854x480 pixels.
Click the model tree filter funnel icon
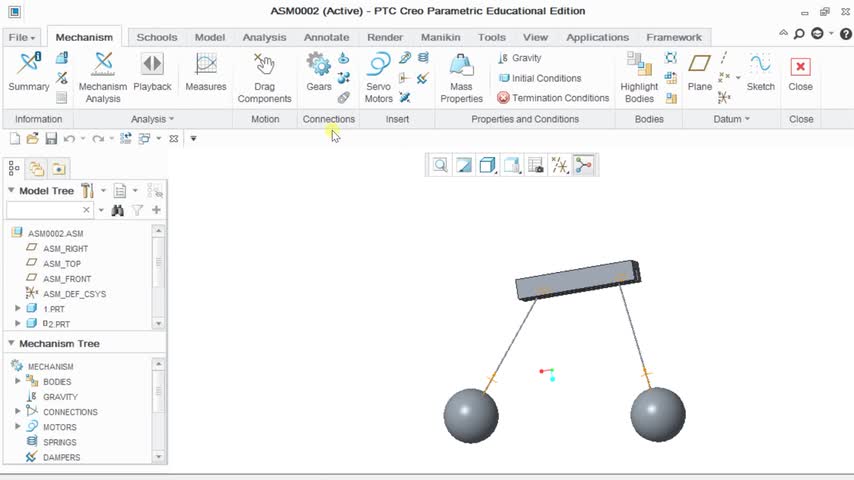(x=137, y=210)
